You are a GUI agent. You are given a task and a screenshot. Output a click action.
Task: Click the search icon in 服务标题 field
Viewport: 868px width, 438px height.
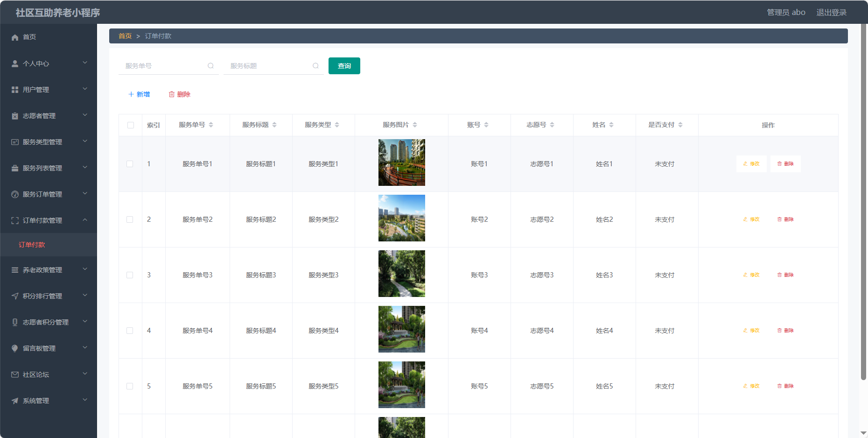315,66
